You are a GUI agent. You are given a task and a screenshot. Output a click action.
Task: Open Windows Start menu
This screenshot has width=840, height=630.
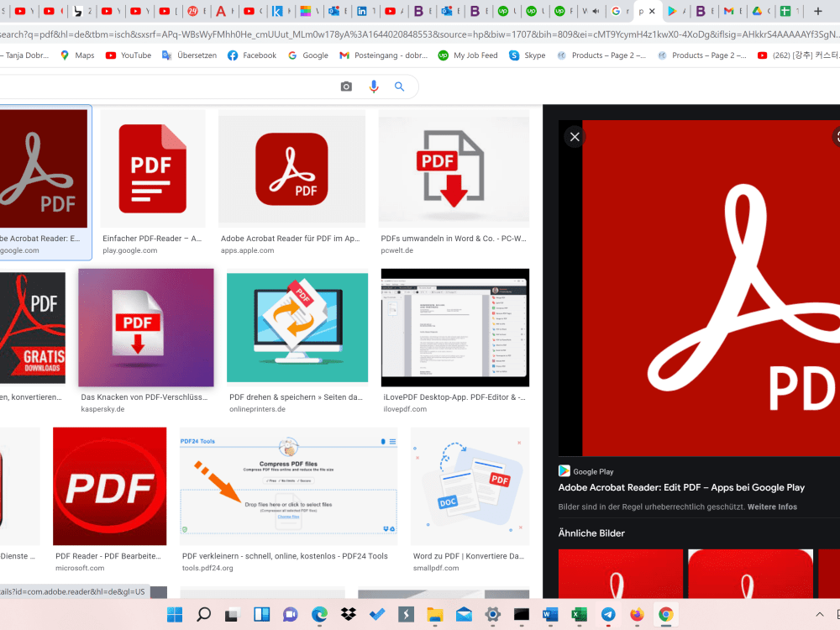click(x=175, y=615)
